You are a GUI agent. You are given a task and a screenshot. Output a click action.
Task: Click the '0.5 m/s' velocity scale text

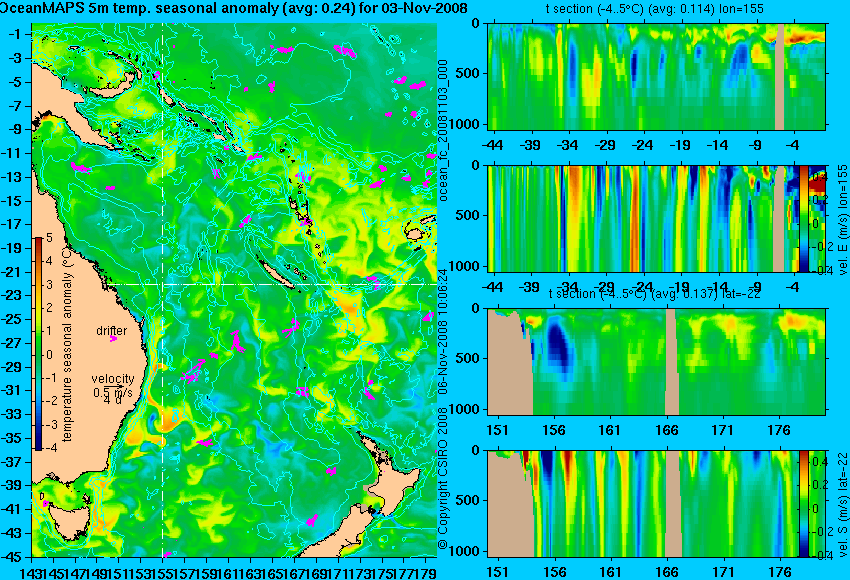coord(112,392)
